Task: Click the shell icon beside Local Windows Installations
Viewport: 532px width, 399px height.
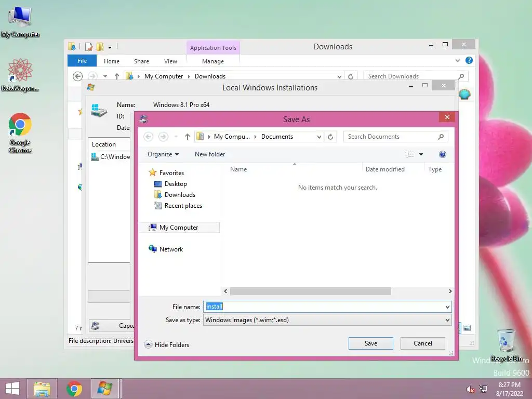Action: (x=464, y=94)
